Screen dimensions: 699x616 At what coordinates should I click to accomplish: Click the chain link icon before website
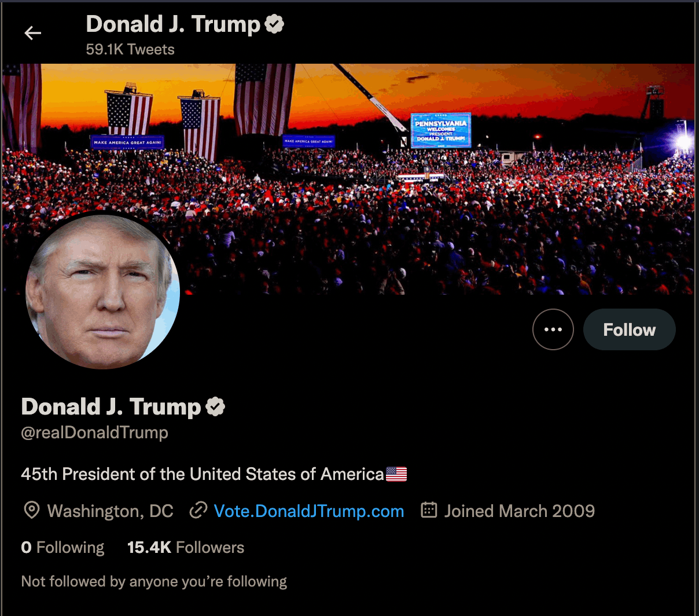coord(198,511)
